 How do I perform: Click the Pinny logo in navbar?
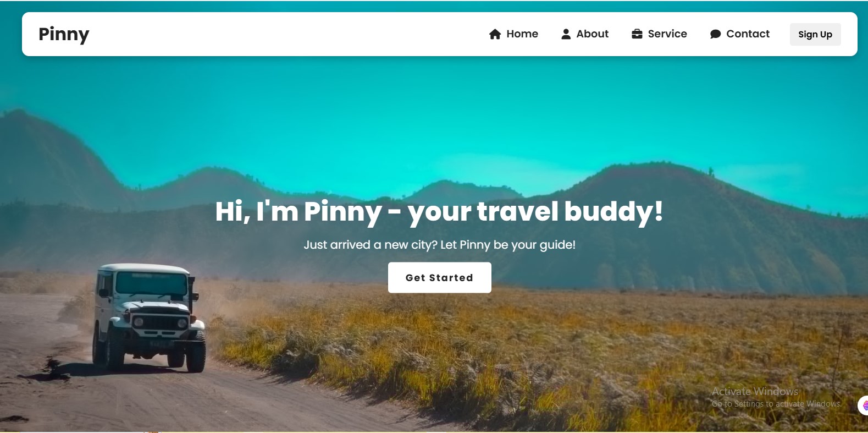click(x=64, y=34)
